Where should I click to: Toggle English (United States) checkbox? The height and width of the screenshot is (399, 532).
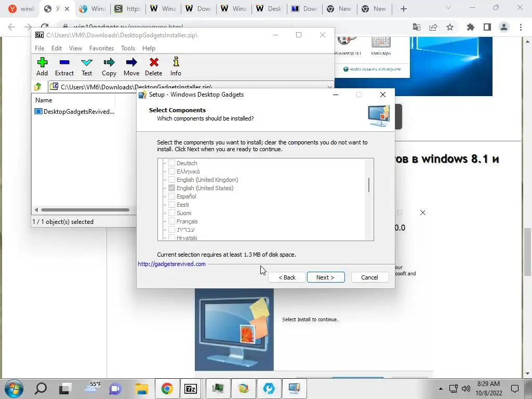[x=171, y=188]
